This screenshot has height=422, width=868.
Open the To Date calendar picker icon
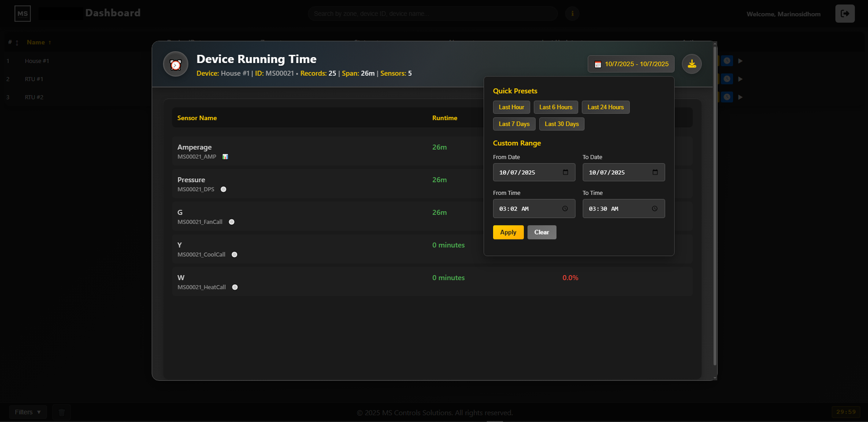coord(655,172)
